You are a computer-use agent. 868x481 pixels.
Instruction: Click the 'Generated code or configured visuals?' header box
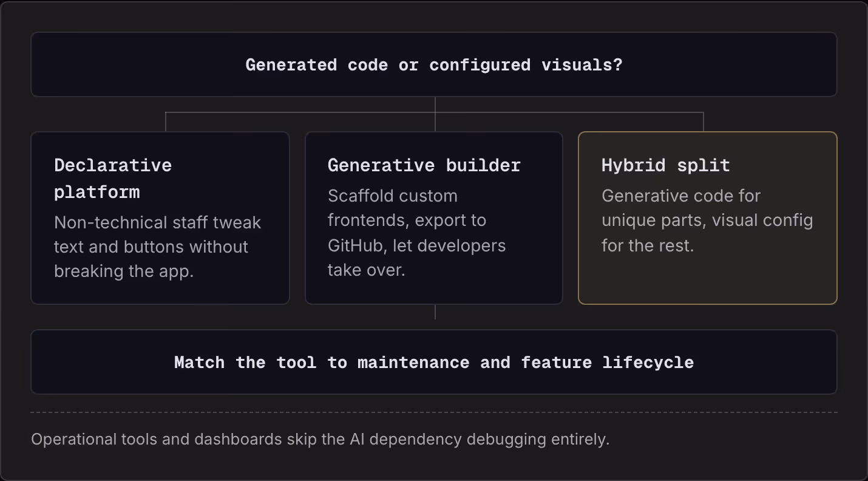(x=434, y=64)
